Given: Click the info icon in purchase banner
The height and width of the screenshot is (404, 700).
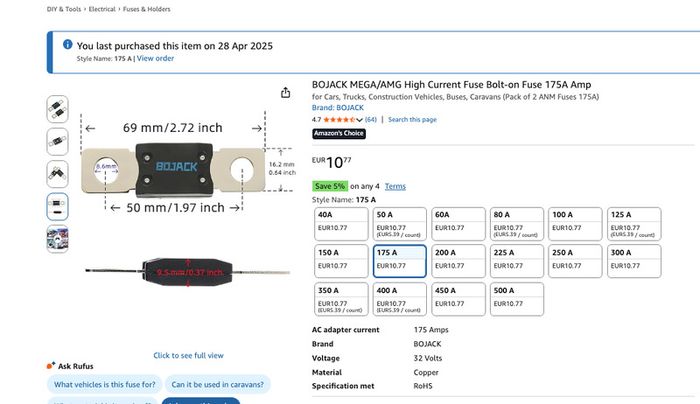Looking at the screenshot, I should pyautogui.click(x=67, y=44).
